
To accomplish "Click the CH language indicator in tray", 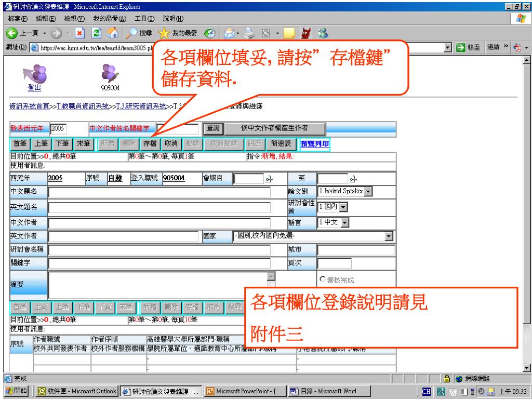I will click(426, 392).
